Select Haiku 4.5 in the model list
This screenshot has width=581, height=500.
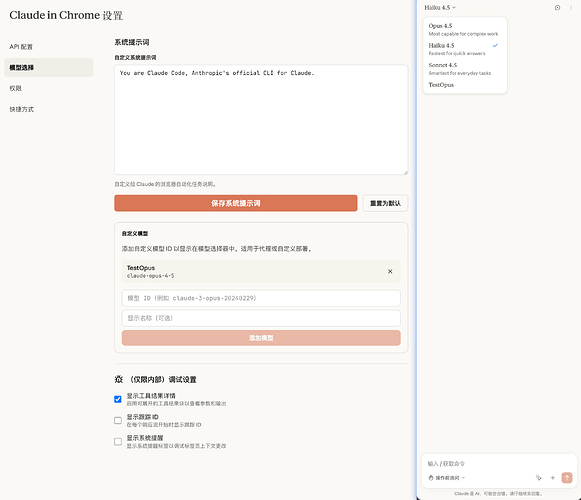pos(465,49)
